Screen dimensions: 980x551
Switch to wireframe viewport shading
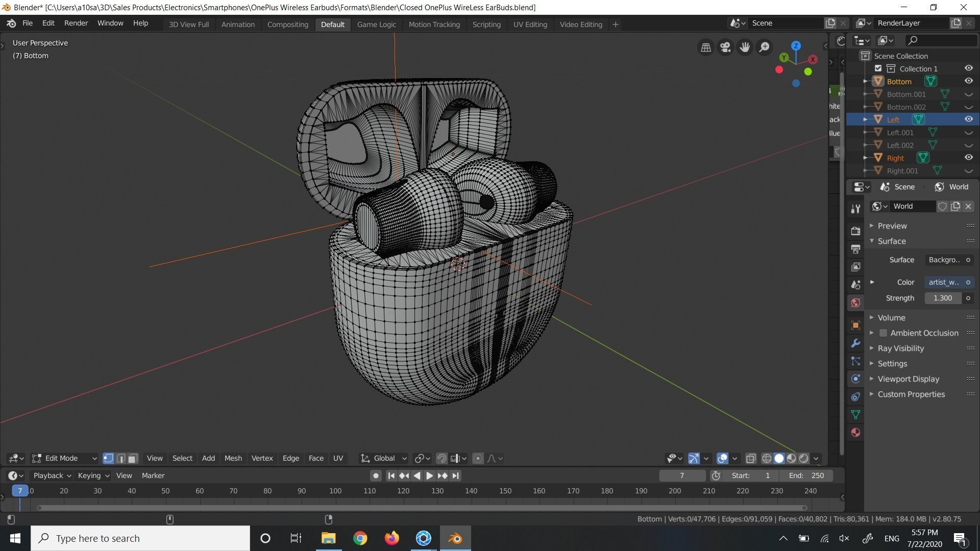767,458
